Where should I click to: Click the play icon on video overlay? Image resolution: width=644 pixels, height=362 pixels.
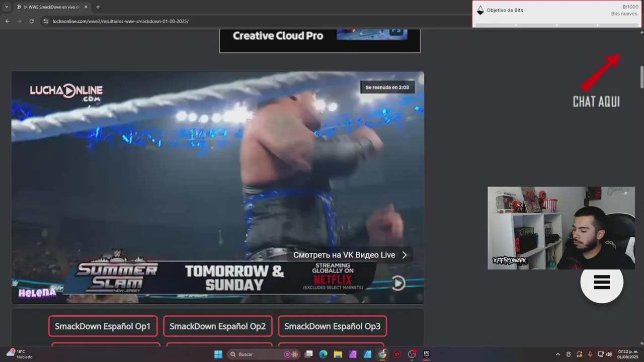[x=398, y=283]
